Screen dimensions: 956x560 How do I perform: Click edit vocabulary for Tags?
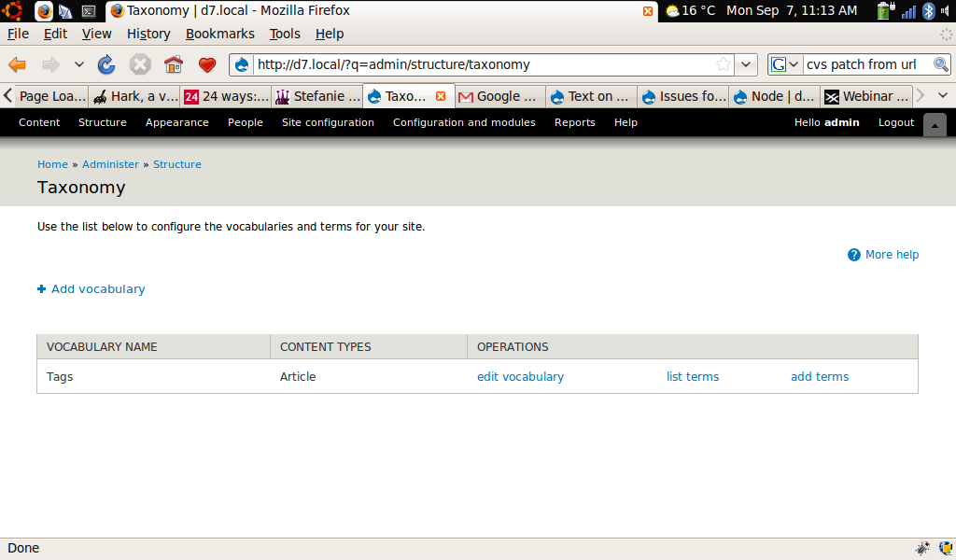point(520,376)
